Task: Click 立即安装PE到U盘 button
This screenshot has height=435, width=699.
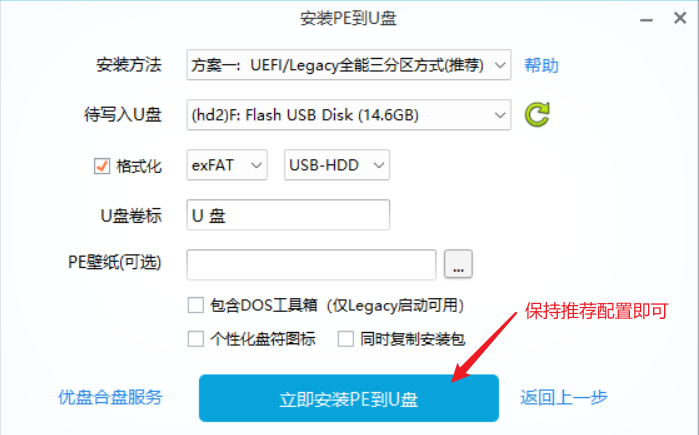Action: pyautogui.click(x=349, y=398)
